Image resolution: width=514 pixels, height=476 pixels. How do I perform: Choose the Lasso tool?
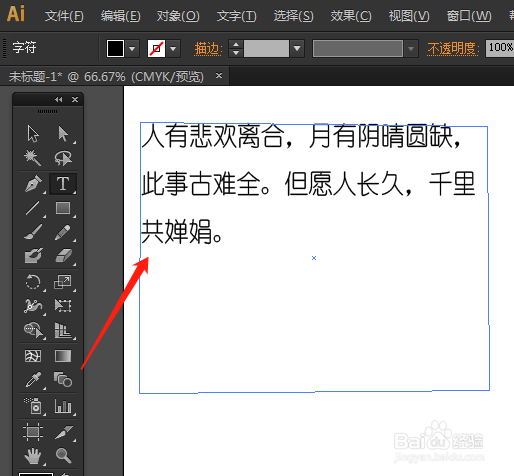63,158
